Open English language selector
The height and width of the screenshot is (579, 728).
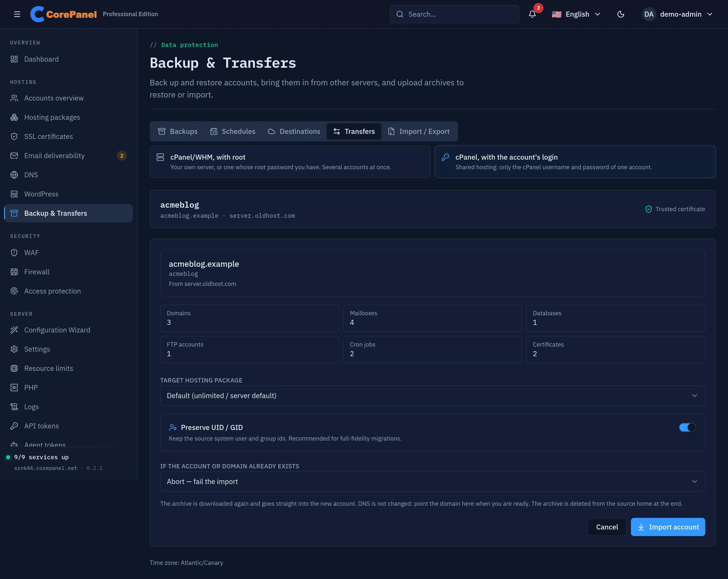coord(576,14)
